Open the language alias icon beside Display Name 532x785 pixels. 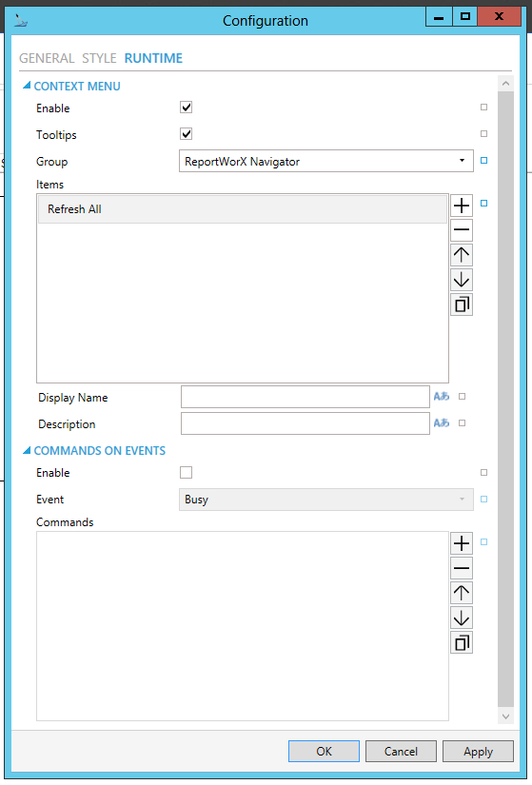point(442,397)
